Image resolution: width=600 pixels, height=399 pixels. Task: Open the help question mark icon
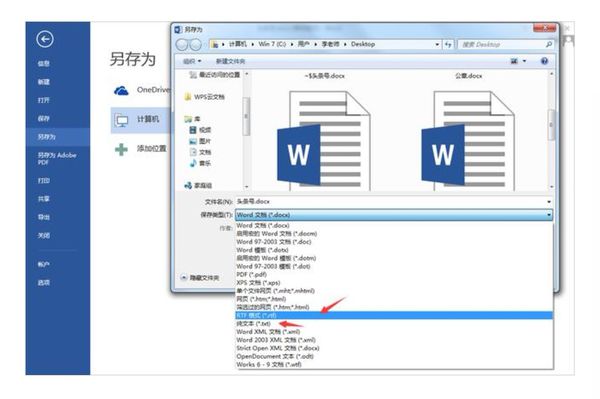pos(544,61)
